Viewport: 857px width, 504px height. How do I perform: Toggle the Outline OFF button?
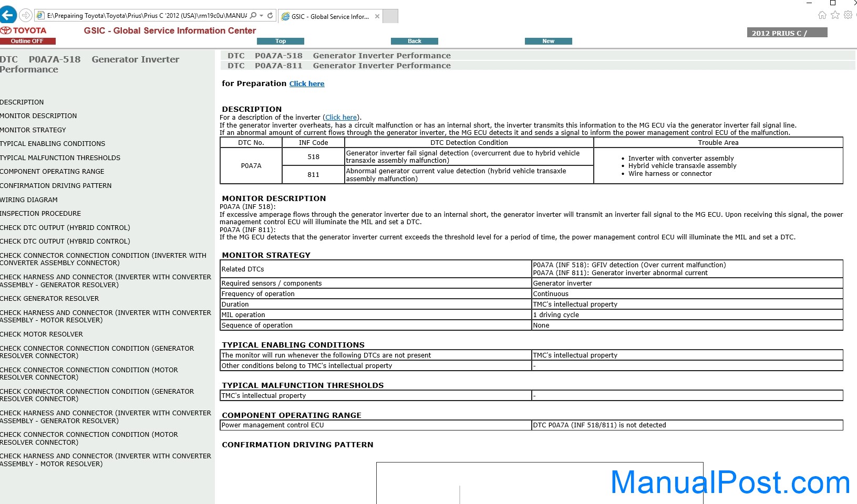[x=27, y=41]
